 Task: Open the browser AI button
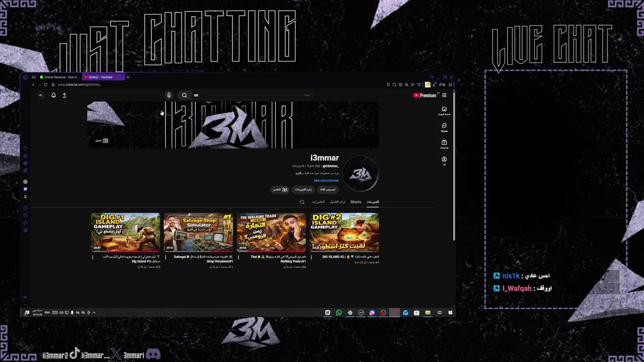point(442,84)
